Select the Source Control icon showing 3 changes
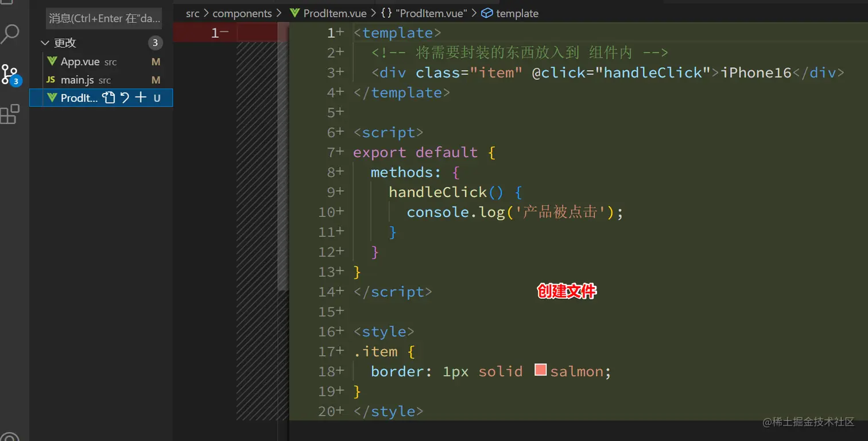 (x=10, y=75)
